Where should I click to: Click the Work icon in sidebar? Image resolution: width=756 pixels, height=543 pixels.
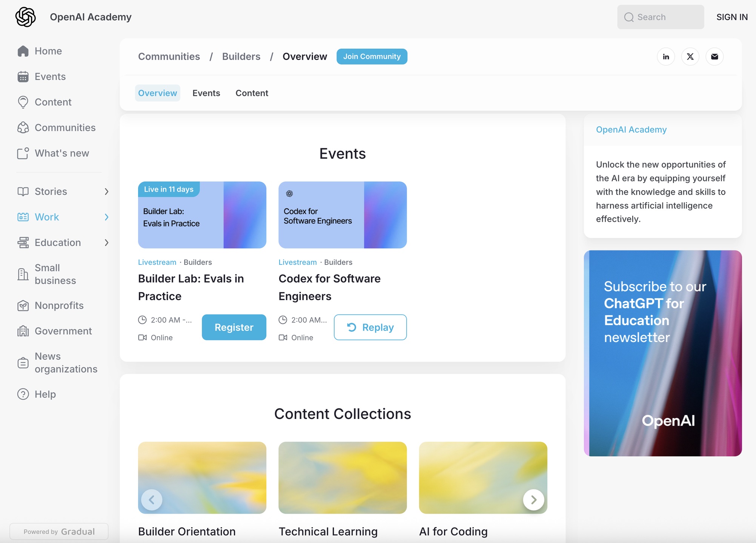23,217
